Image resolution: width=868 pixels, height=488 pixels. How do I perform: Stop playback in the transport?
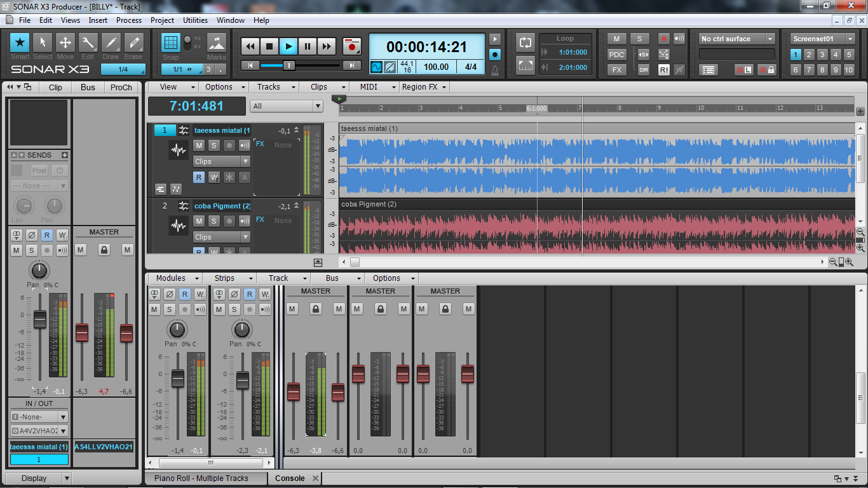point(269,46)
